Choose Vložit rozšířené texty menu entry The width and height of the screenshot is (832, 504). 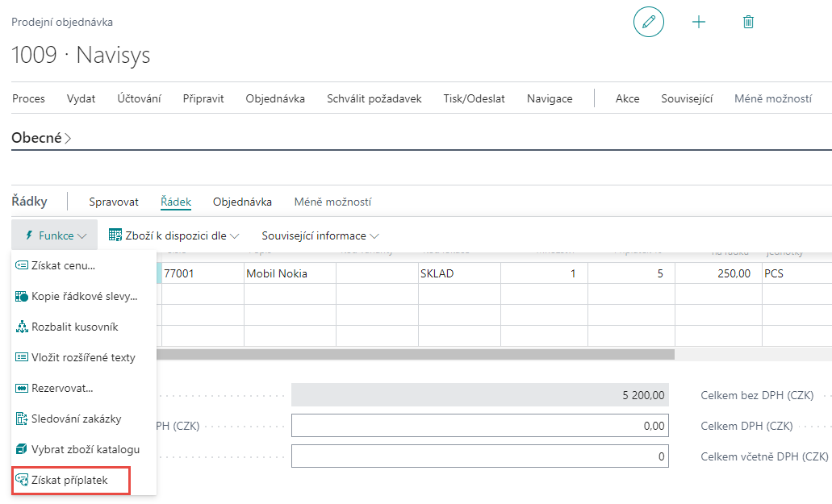coord(84,358)
